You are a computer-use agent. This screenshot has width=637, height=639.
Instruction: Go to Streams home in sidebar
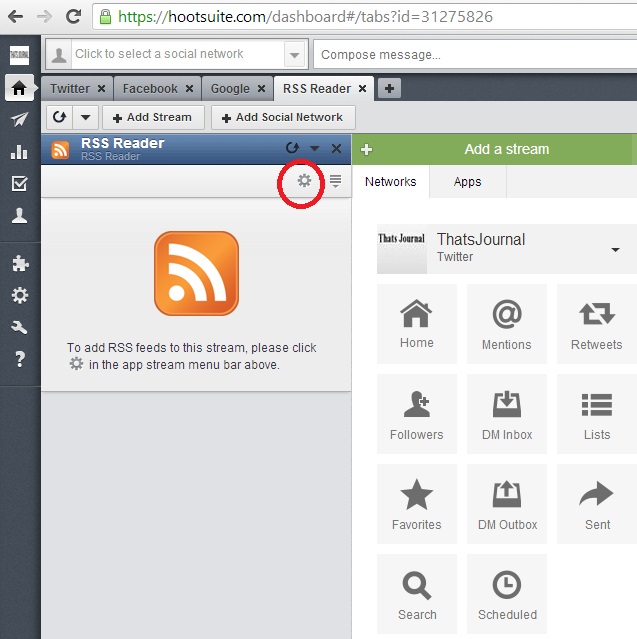[x=19, y=88]
